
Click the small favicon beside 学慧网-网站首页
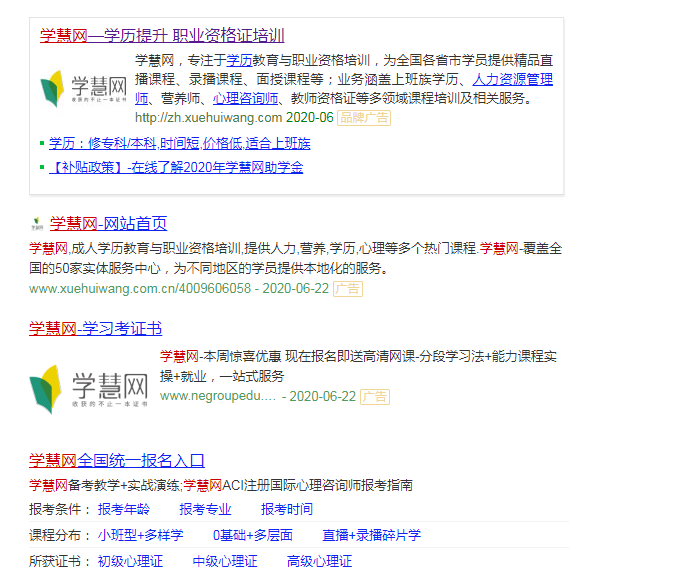[37, 224]
